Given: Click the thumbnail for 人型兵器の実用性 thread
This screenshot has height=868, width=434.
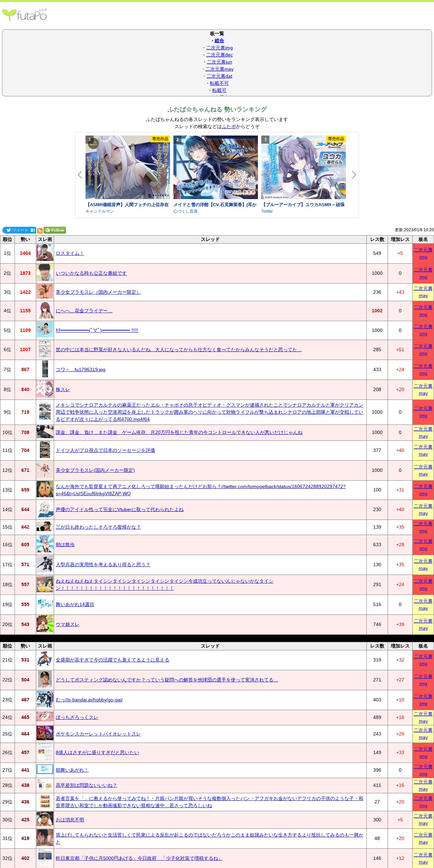Looking at the screenshot, I should pos(45,564).
